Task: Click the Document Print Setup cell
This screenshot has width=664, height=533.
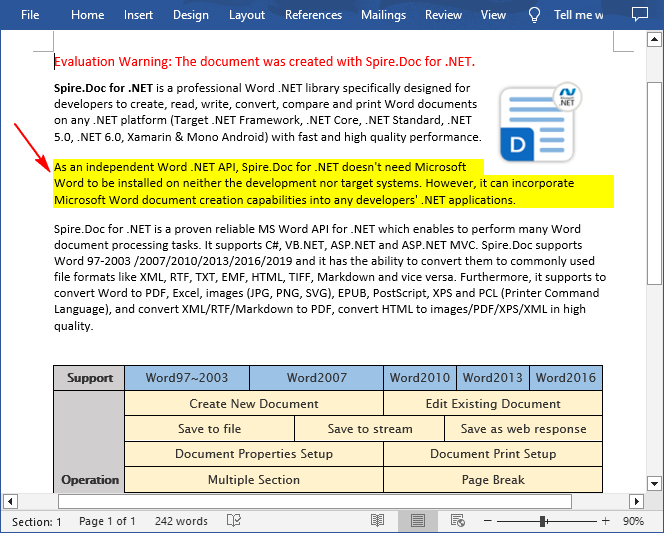Action: 493,454
